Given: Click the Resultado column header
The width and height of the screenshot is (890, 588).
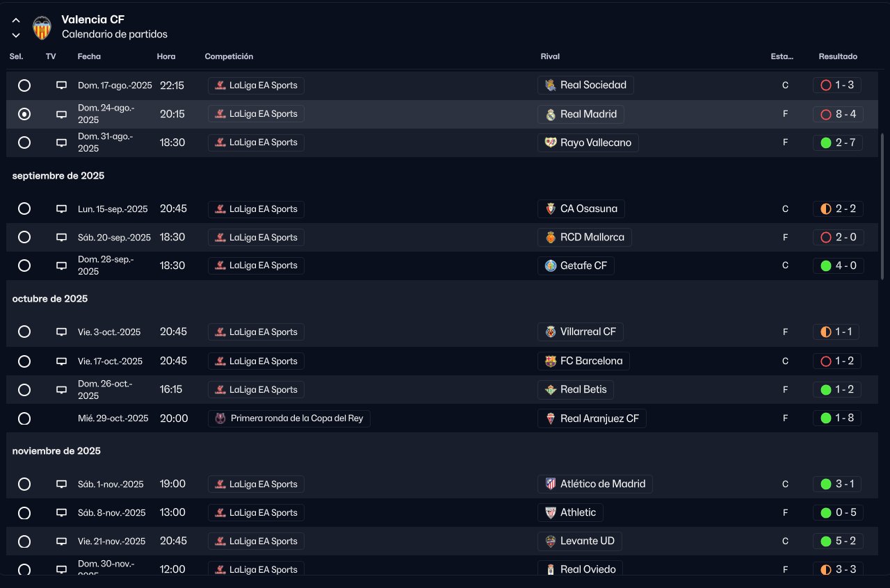Looking at the screenshot, I should point(838,56).
